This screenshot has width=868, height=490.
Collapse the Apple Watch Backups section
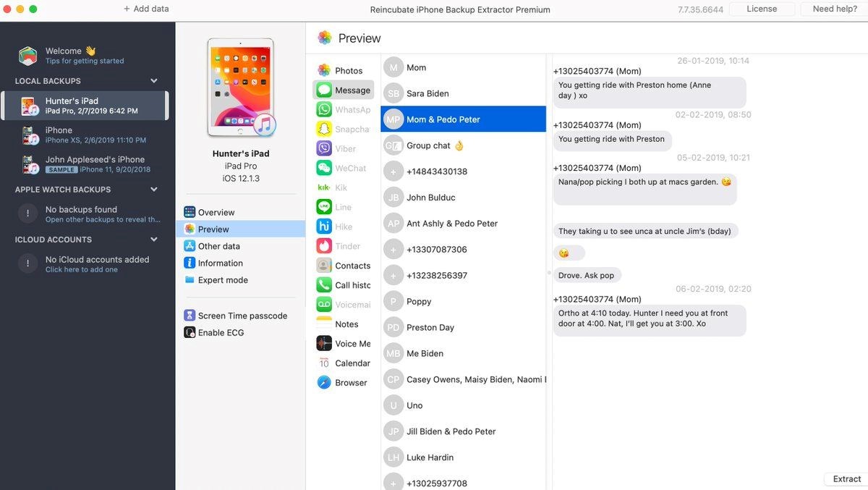[153, 190]
